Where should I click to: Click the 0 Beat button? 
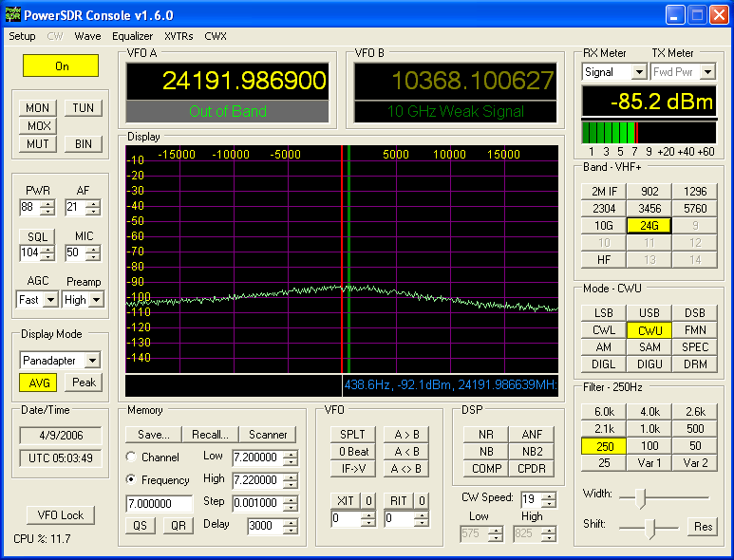(x=352, y=452)
